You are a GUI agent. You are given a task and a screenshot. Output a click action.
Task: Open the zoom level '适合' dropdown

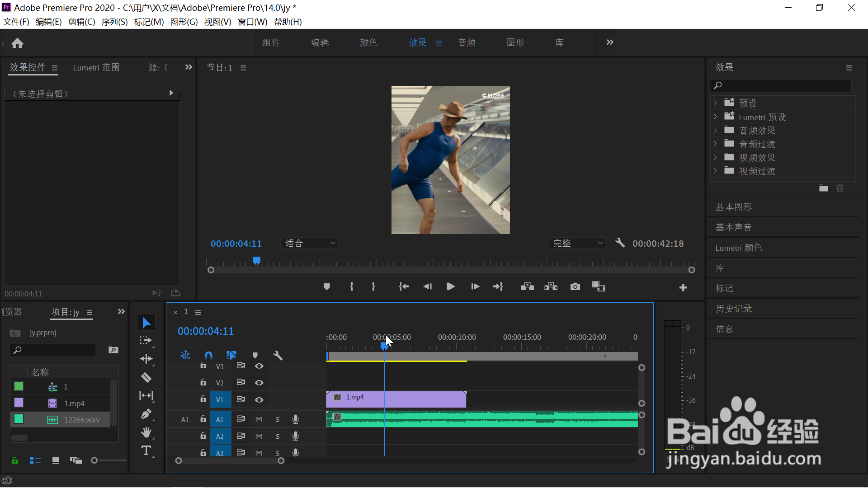pyautogui.click(x=310, y=243)
